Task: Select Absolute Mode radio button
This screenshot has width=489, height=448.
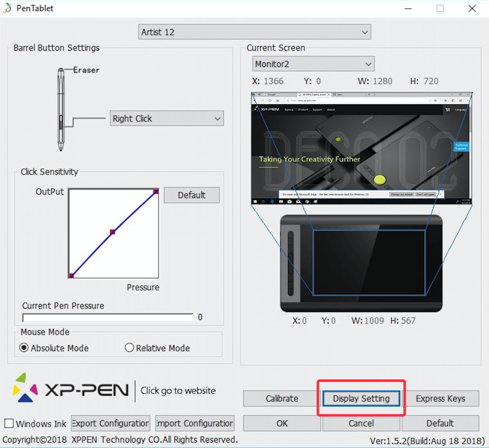Action: click(25, 348)
